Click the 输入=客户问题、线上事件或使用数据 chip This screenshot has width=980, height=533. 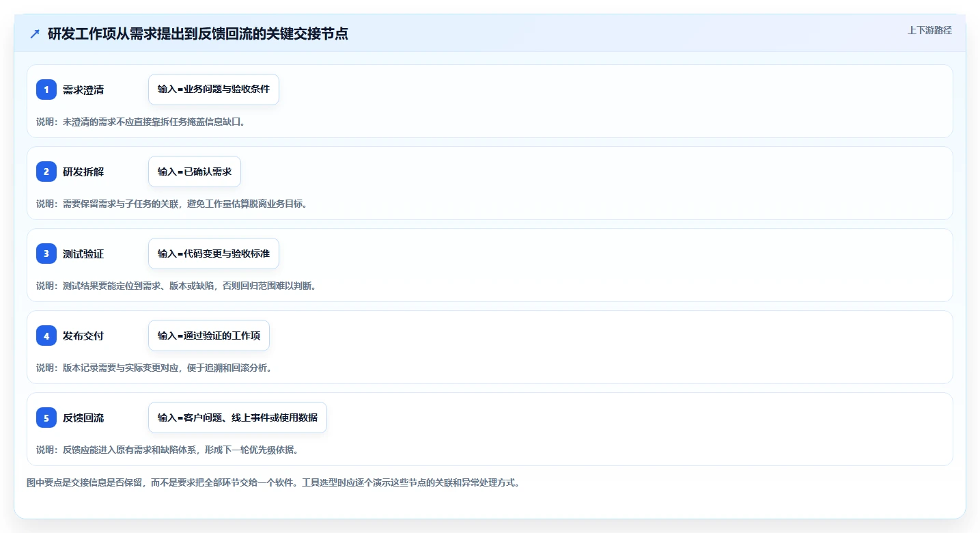pyautogui.click(x=238, y=418)
